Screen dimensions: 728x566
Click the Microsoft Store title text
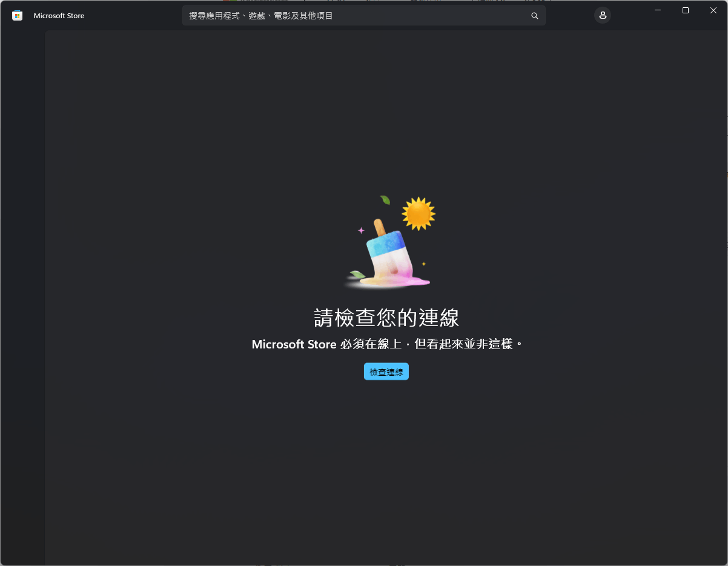pyautogui.click(x=59, y=16)
